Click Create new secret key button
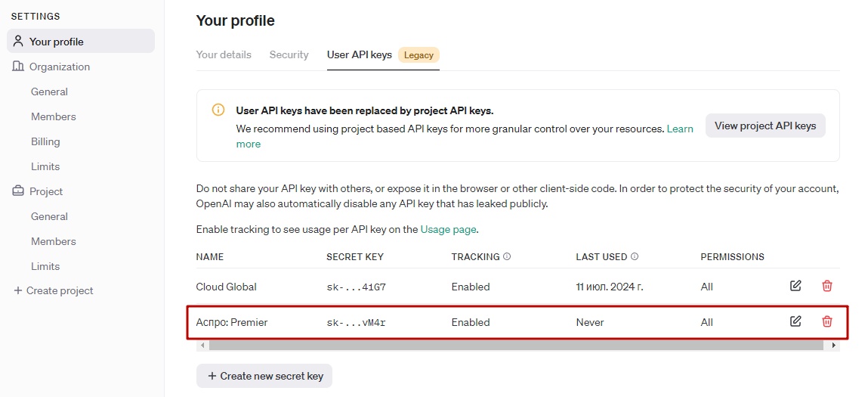The image size is (868, 397). [264, 376]
